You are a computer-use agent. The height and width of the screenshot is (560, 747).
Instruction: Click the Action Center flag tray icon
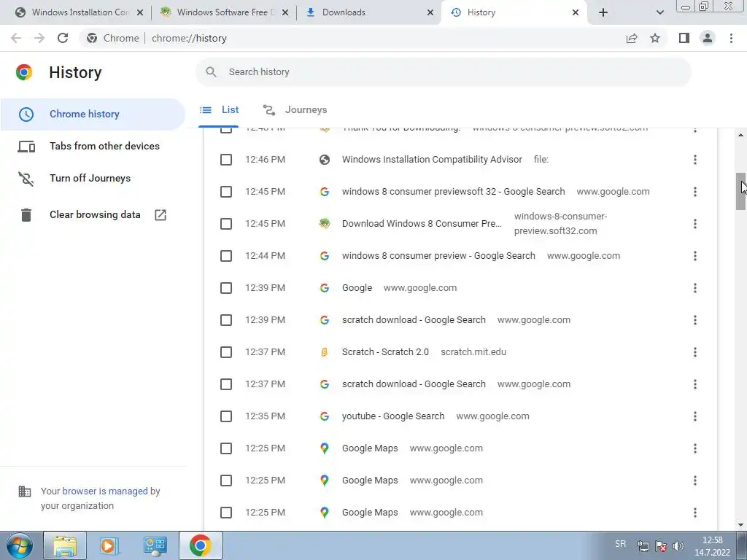661,546
